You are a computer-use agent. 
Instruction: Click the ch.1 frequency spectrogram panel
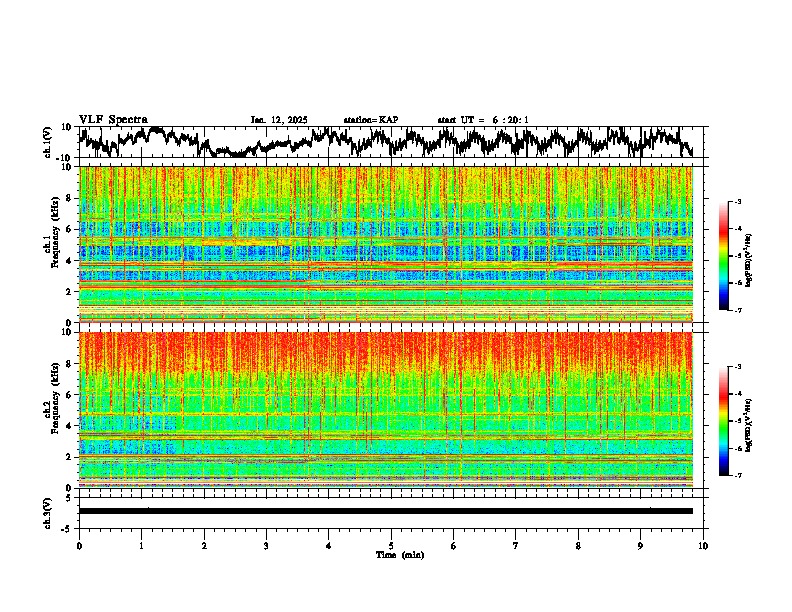click(386, 244)
